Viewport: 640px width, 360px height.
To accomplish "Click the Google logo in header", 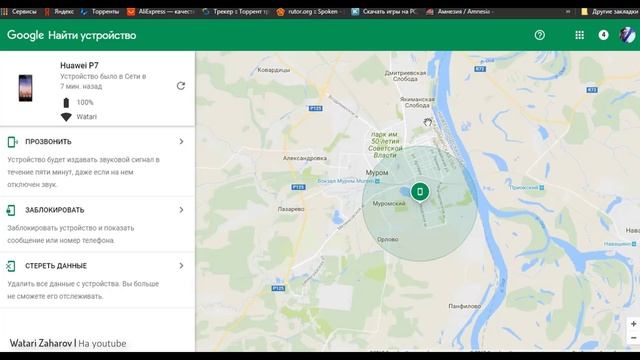I will (25, 36).
